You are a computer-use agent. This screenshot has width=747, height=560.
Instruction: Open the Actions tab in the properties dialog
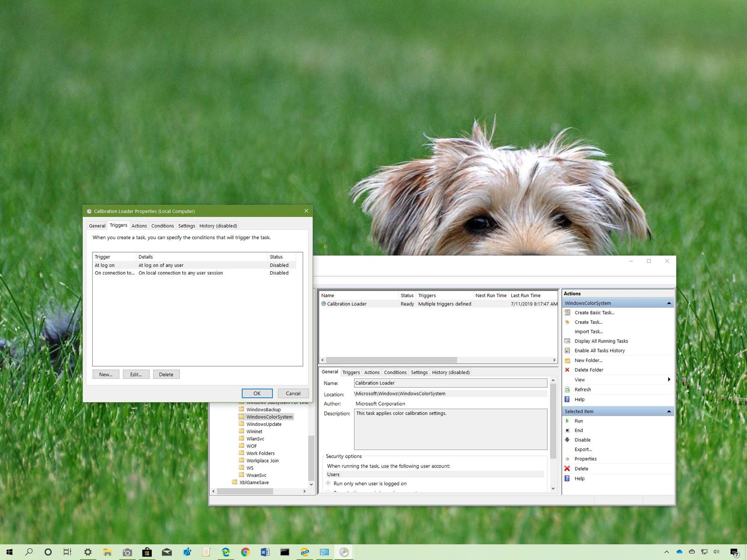[x=139, y=226]
